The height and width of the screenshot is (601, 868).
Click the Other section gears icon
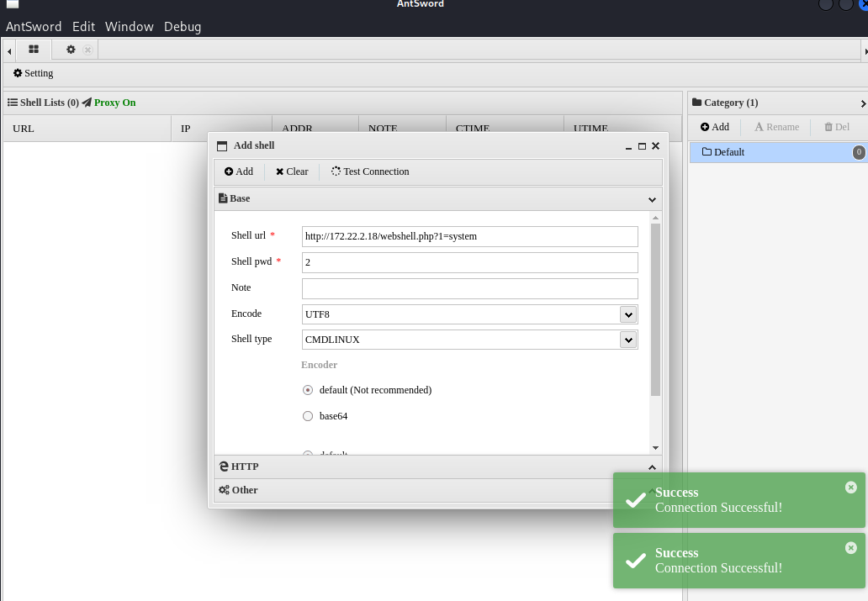tap(224, 490)
